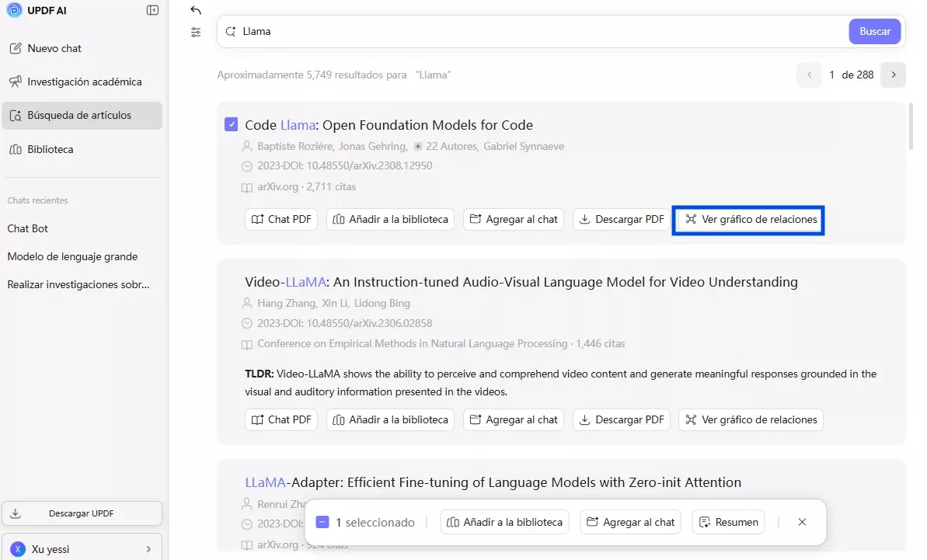Click Descargar UPDF button
Viewport: 927px width, 560px height.
coord(82,513)
